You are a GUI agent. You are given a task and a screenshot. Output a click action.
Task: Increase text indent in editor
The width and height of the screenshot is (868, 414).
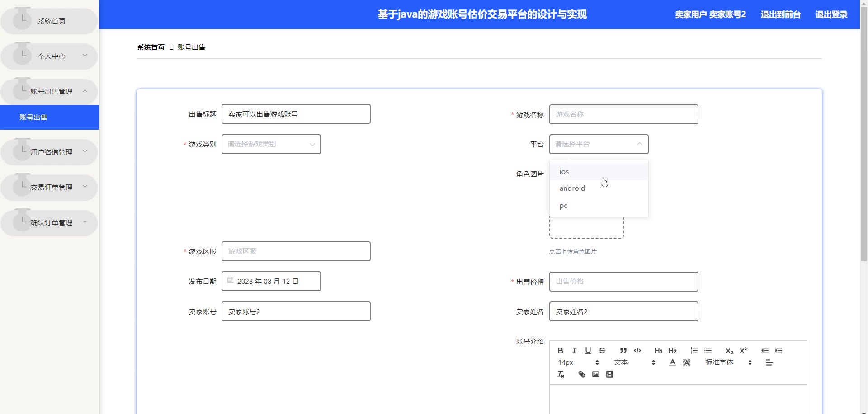(x=778, y=351)
